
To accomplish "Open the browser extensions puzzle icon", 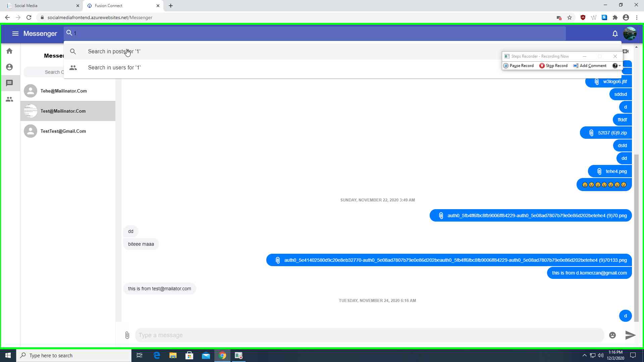I will (x=615, y=17).
